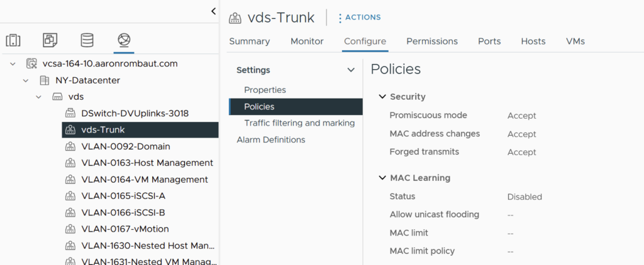This screenshot has width=644, height=265.
Task: Collapse the NY-Datacenter tree node
Action: coord(26,80)
